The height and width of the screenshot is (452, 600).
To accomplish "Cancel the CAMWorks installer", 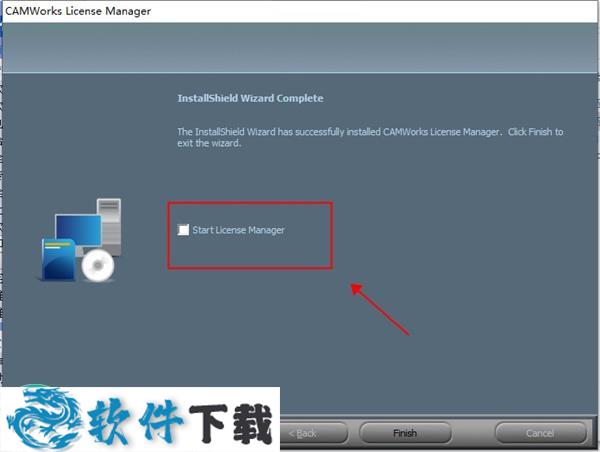I will [540, 433].
